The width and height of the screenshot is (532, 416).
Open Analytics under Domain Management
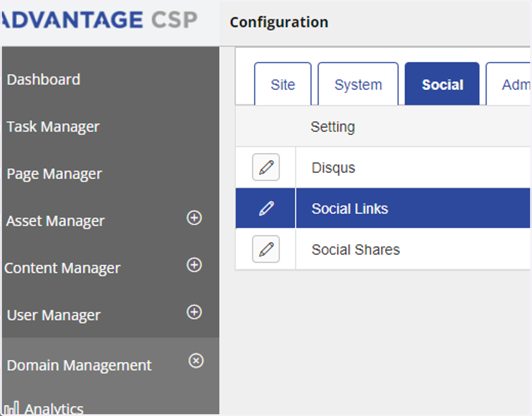click(54, 408)
